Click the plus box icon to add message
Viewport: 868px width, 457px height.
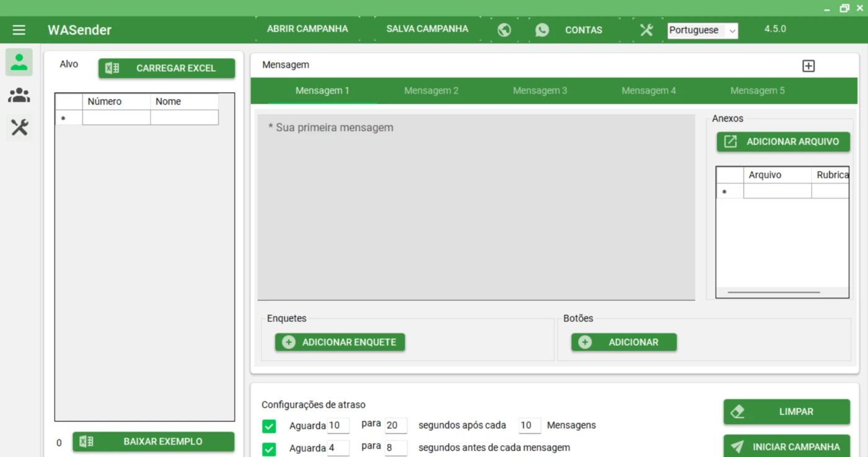pyautogui.click(x=808, y=66)
